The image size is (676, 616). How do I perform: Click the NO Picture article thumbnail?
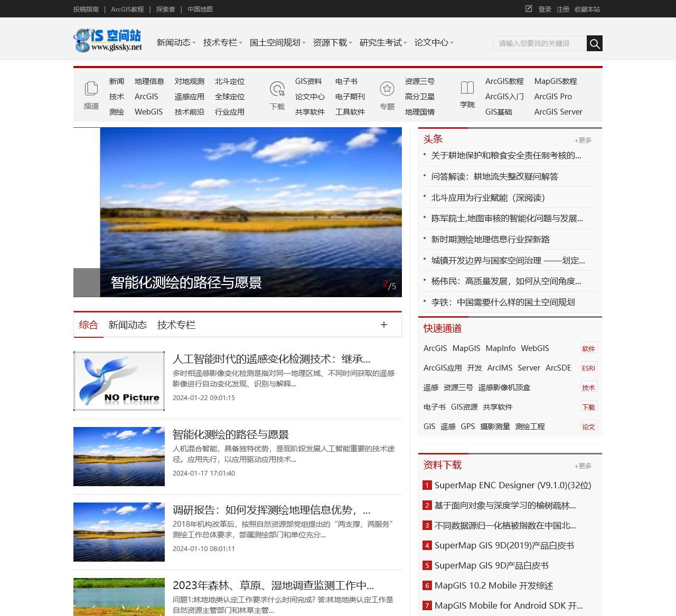point(118,381)
